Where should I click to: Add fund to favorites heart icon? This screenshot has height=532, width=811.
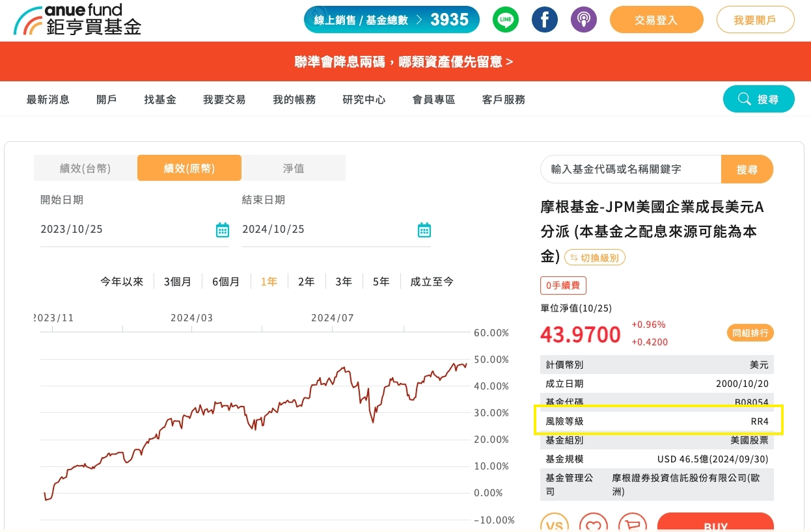pos(592,524)
